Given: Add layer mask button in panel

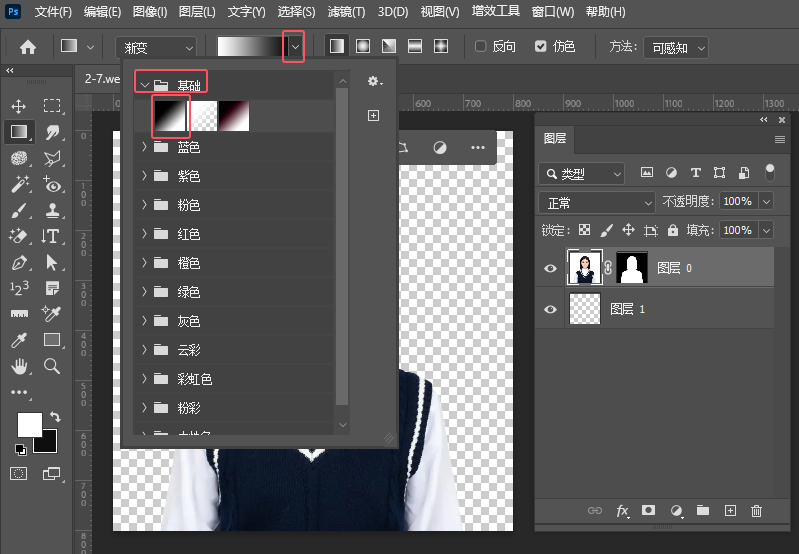Looking at the screenshot, I should (x=648, y=510).
